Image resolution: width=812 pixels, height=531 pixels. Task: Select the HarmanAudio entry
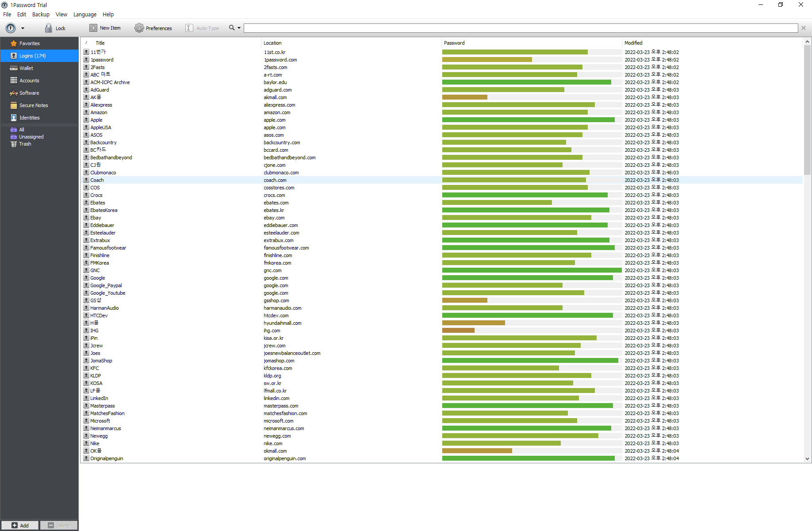(104, 308)
